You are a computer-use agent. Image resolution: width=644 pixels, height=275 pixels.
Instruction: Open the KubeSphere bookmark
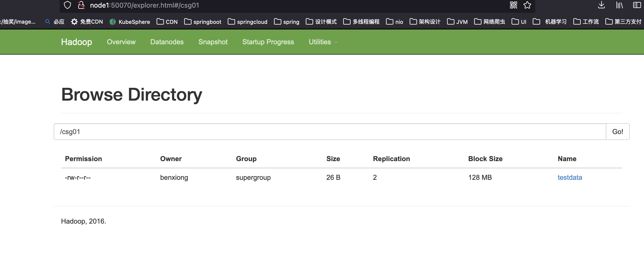(x=130, y=22)
